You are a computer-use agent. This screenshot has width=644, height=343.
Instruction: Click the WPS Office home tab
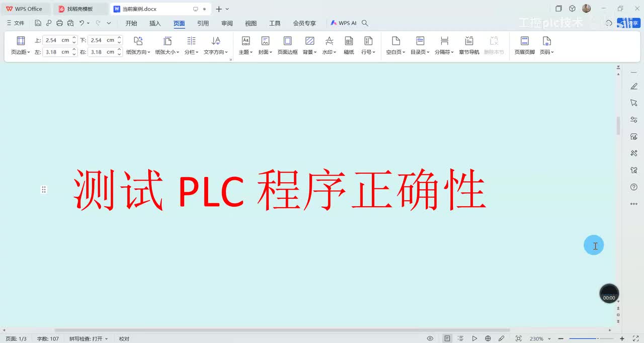pos(24,9)
